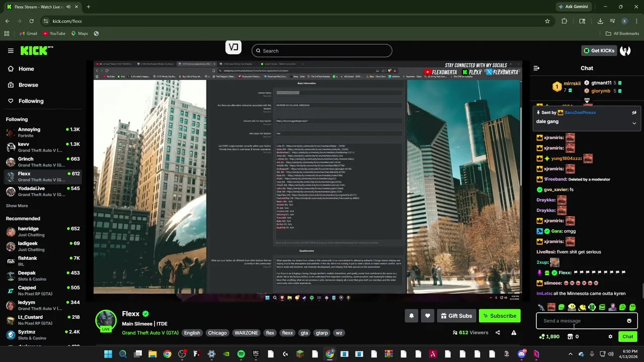The width and height of the screenshot is (644, 362).
Task: Toggle follow heart button
Action: (428, 316)
